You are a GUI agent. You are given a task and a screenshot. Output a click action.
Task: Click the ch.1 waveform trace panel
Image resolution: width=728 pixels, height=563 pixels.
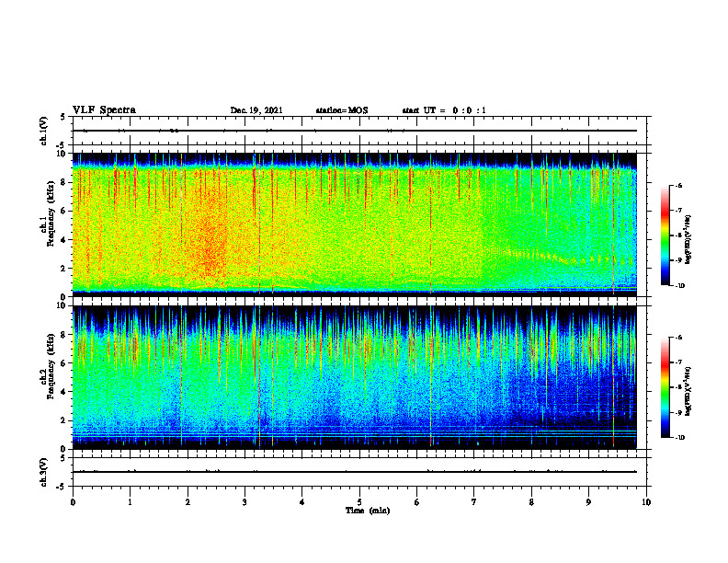(x=359, y=131)
